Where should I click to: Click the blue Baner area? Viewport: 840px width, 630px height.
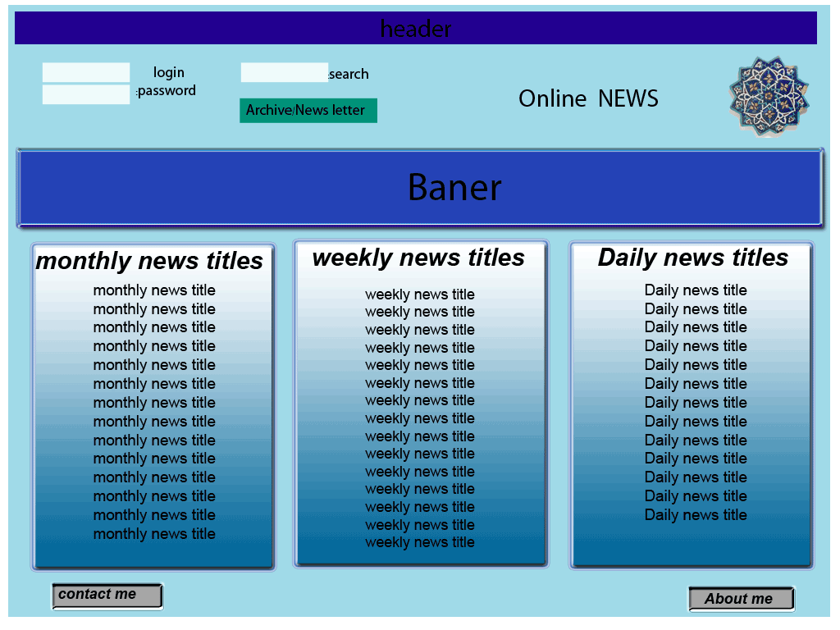coord(419,188)
